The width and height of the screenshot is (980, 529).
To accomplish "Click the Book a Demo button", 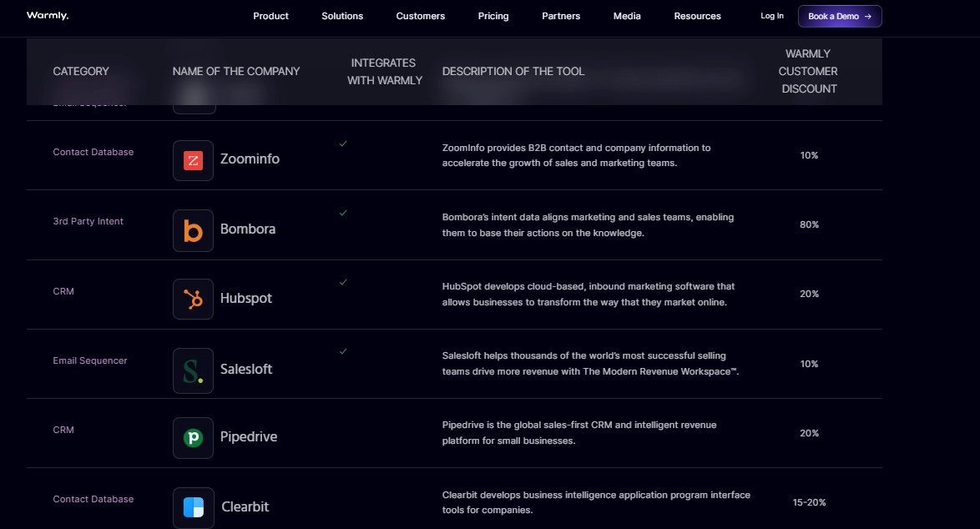I will 840,16.
